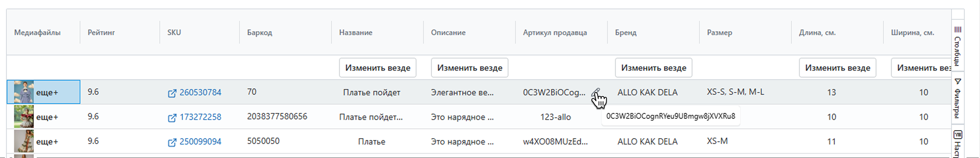980x158 pixels.
Task: Select thumbnail in the 250099094 row
Action: tap(24, 141)
